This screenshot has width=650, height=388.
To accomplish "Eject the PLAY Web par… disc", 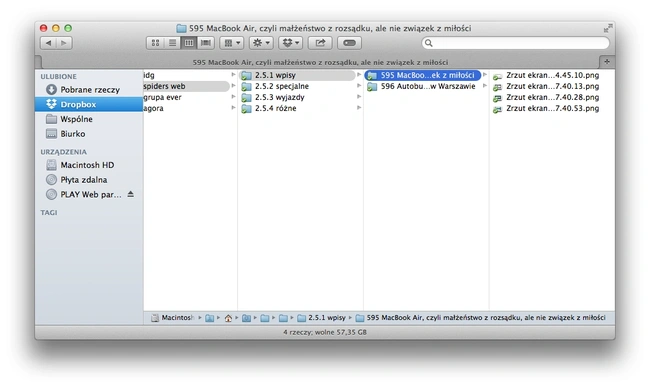I will (131, 194).
